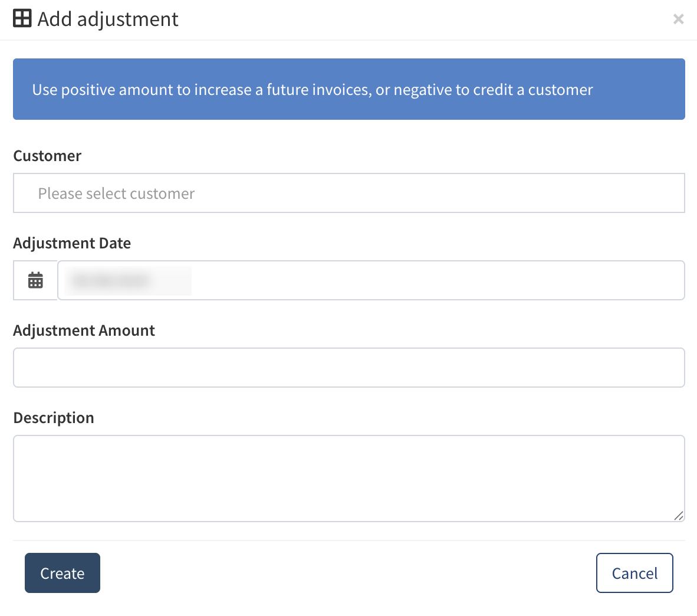Screen dimensions: 697x616
Task: Open the Customer selection dropdown
Action: (348, 193)
